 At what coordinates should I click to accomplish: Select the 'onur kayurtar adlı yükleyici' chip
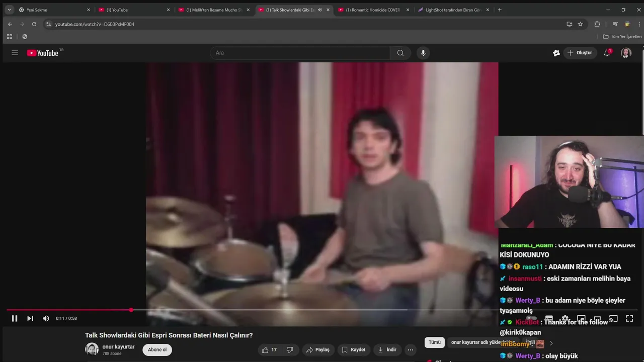[x=483, y=342]
